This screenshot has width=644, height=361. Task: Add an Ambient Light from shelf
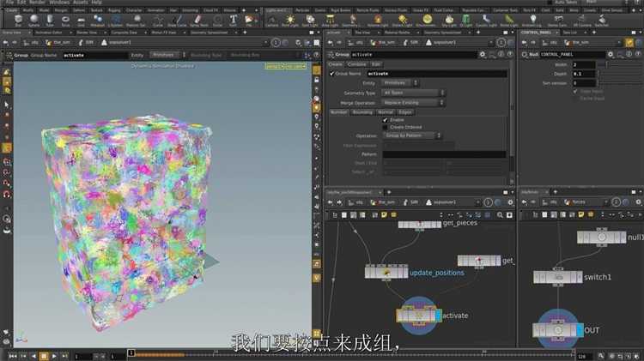click(x=532, y=21)
